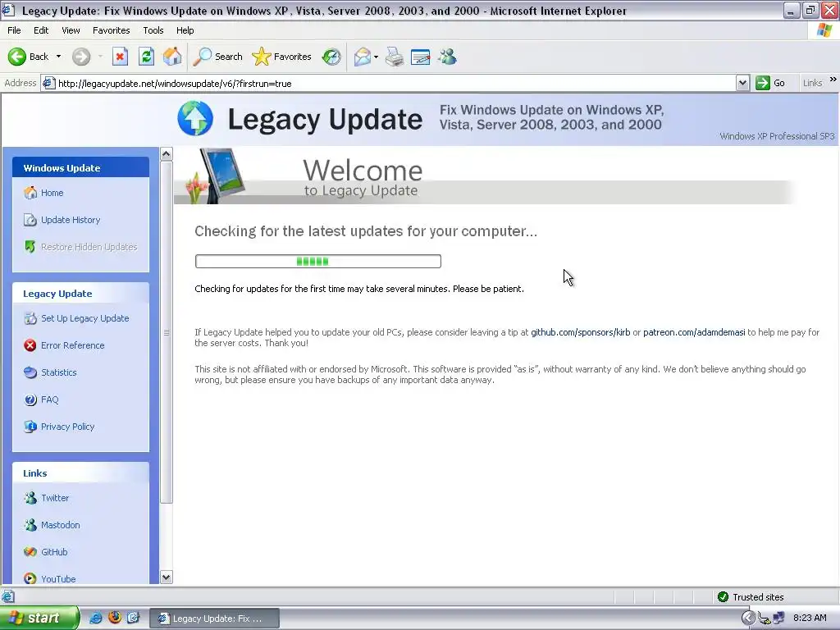840x630 pixels.
Task: Click the Windows Update sidebar panel header
Action: (x=81, y=167)
